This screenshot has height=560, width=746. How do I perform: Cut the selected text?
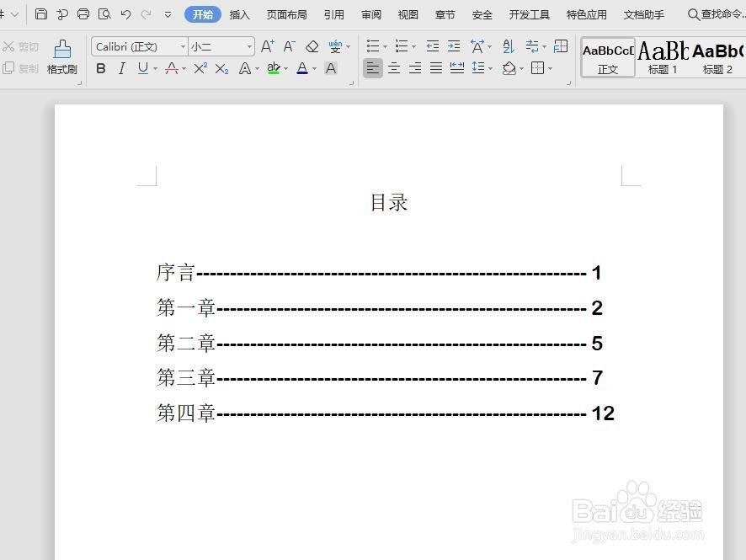[20, 46]
